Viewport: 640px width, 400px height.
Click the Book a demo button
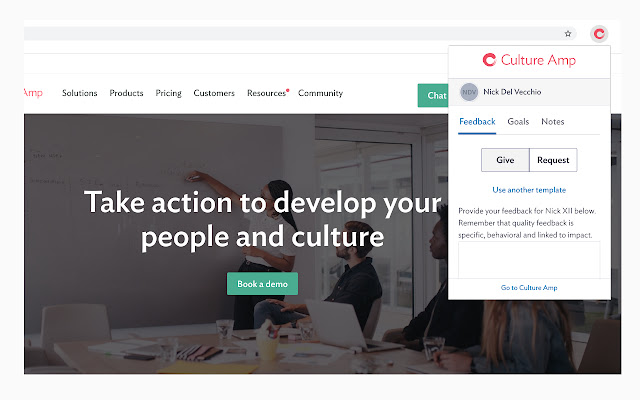point(262,284)
